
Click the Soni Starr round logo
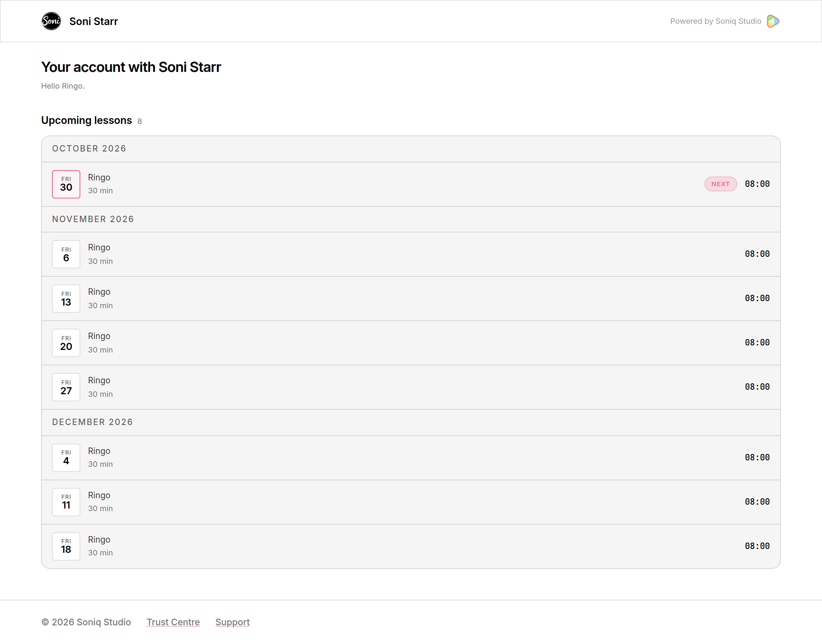click(51, 21)
